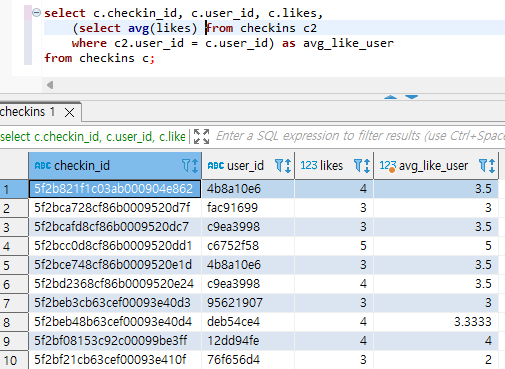
Task: Click user_id cell 12dd94fe
Action: tap(248, 341)
